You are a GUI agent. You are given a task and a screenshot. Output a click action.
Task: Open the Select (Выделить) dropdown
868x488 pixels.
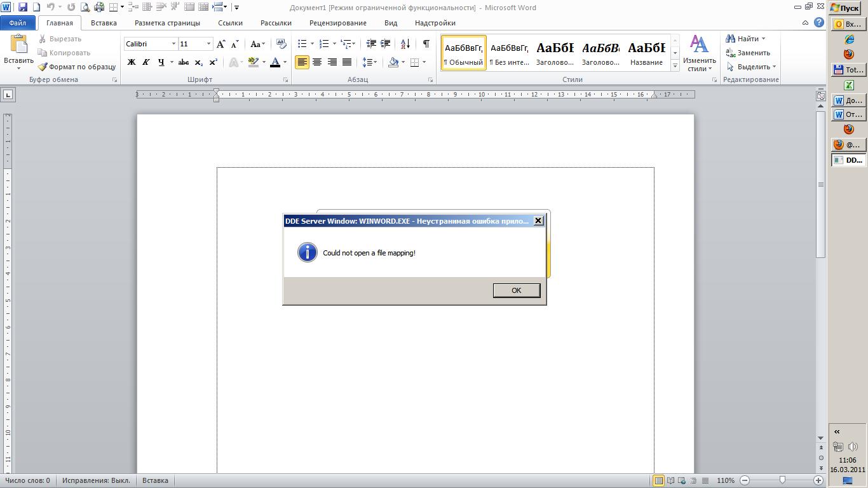(752, 67)
